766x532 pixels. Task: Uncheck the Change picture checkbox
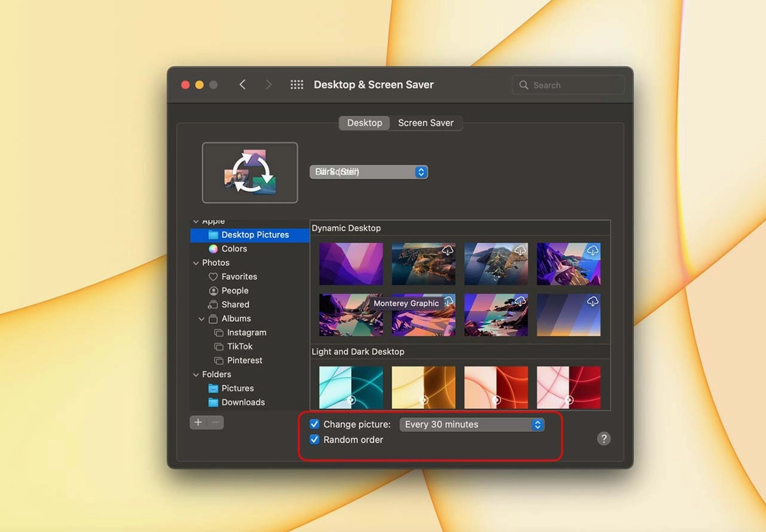click(x=315, y=425)
